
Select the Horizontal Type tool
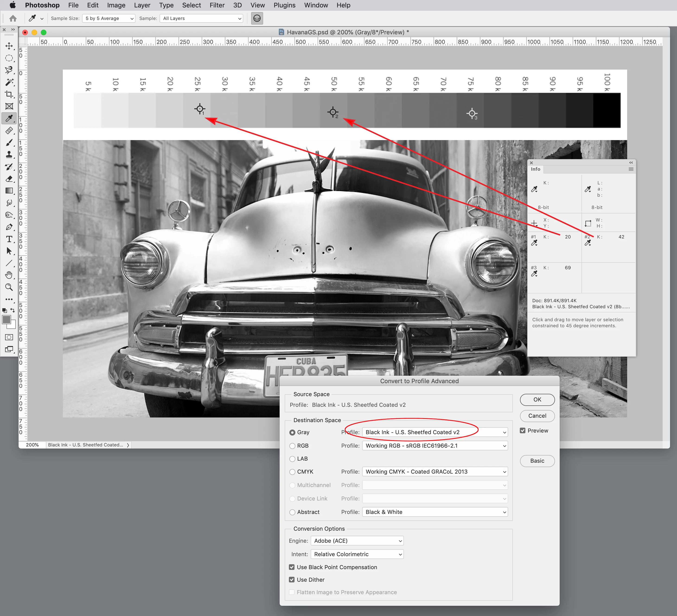[x=9, y=239]
